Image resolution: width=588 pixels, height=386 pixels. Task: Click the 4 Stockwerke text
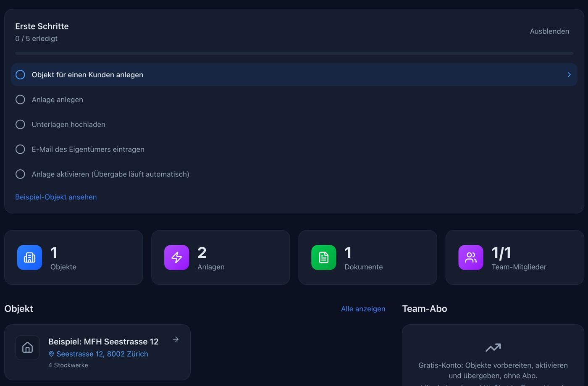tap(68, 365)
